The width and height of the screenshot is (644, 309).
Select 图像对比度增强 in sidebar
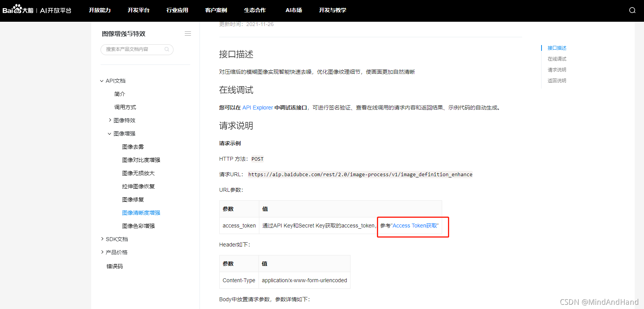(141, 160)
